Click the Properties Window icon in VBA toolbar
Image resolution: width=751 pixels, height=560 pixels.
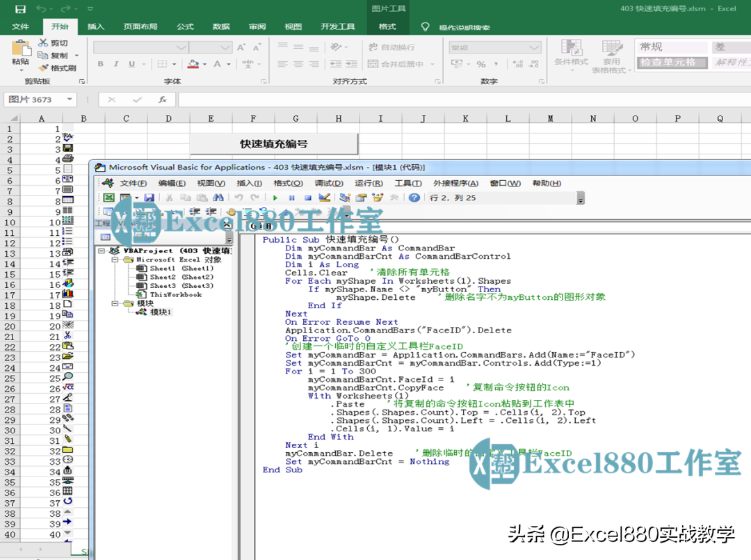tap(361, 198)
